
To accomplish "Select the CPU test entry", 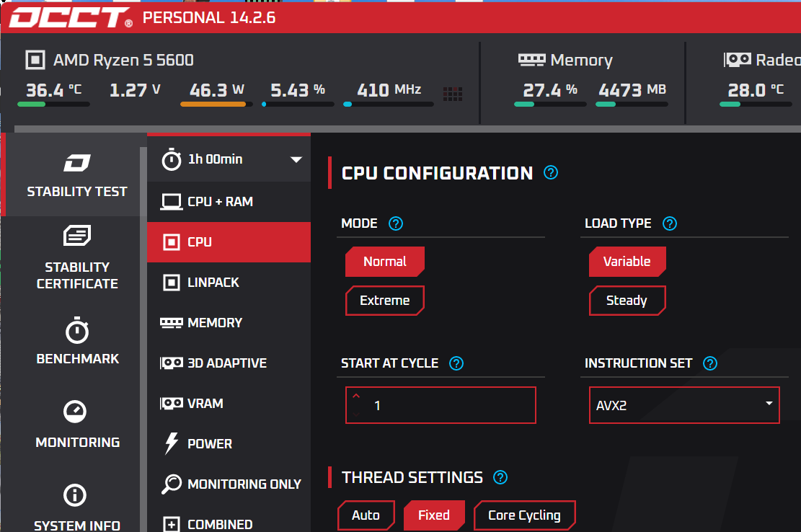I will click(229, 242).
